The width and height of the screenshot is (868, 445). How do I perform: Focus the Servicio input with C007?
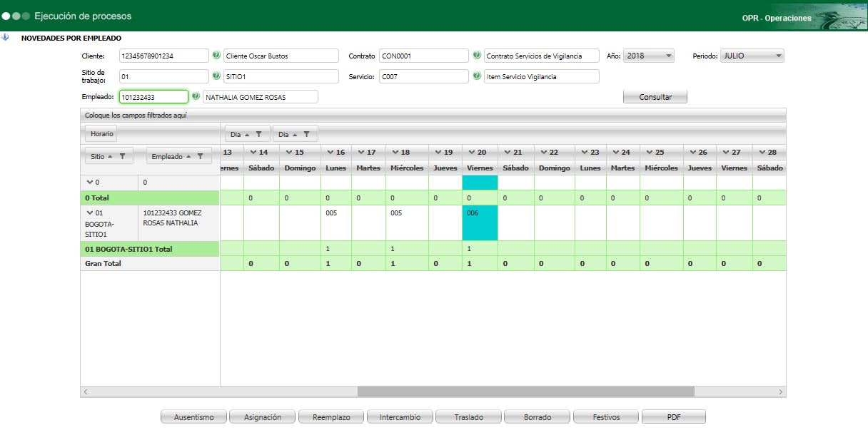[424, 76]
